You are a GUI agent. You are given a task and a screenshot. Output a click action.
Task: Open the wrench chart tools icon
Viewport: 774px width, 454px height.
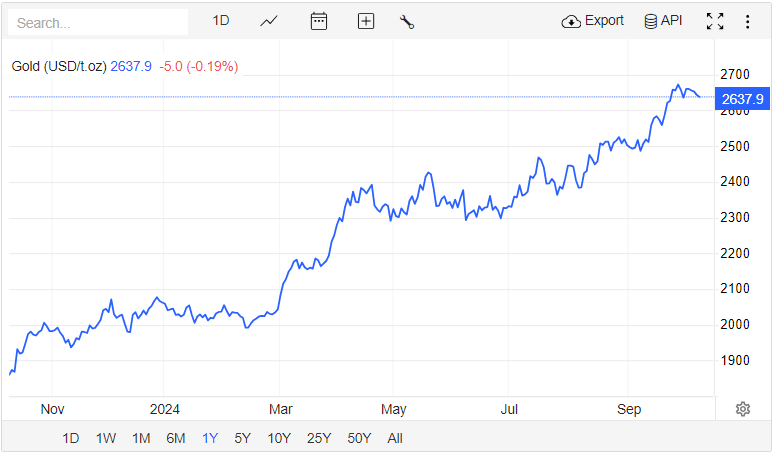[x=407, y=22]
